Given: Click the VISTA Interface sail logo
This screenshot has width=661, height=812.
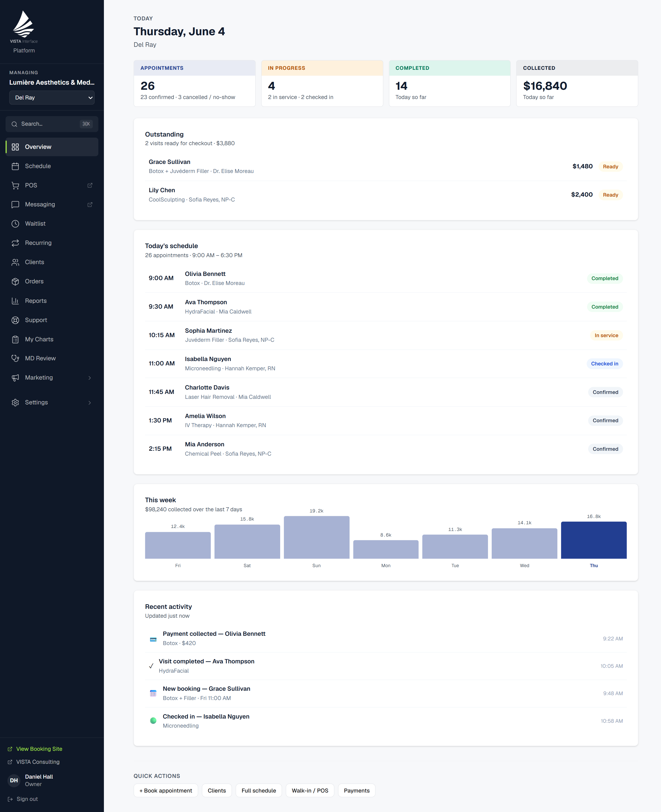Looking at the screenshot, I should tap(24, 27).
